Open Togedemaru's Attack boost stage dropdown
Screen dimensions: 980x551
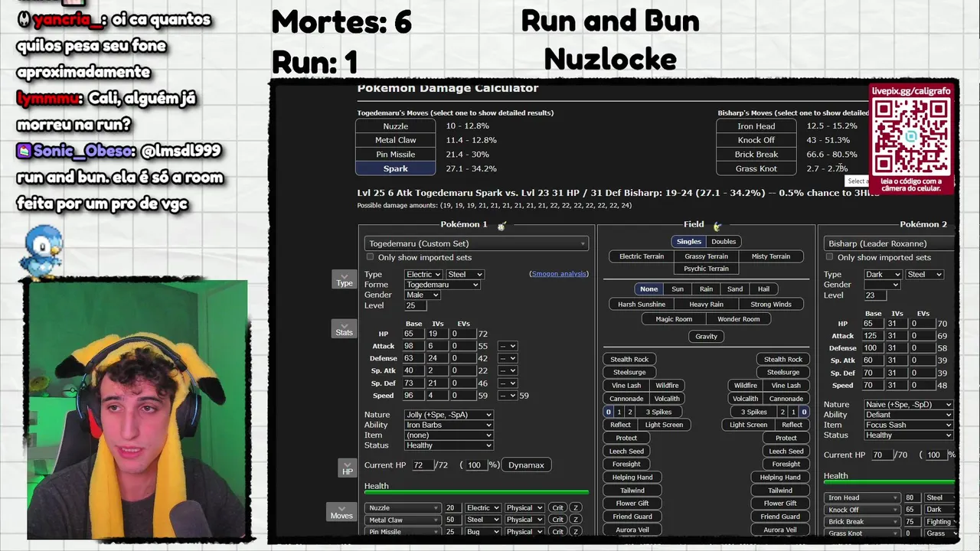(x=508, y=346)
